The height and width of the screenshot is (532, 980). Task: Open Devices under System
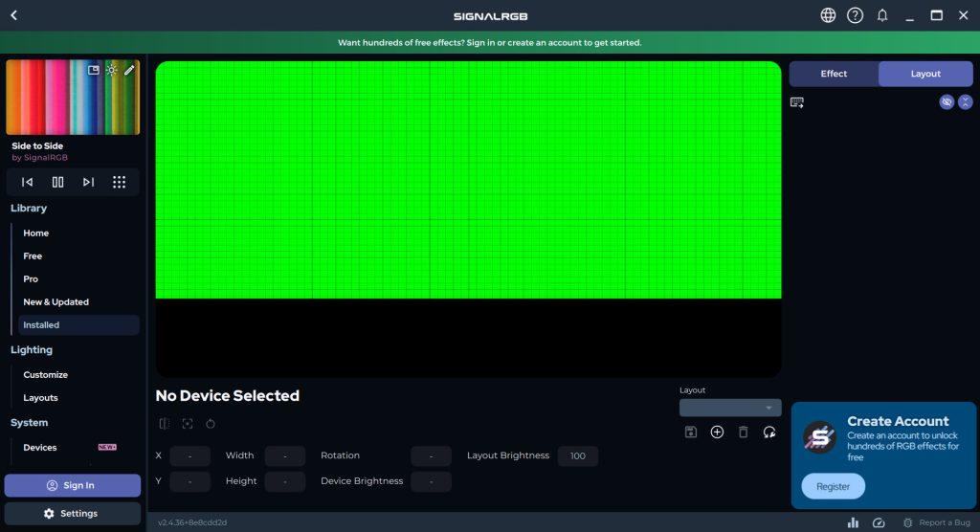(40, 448)
